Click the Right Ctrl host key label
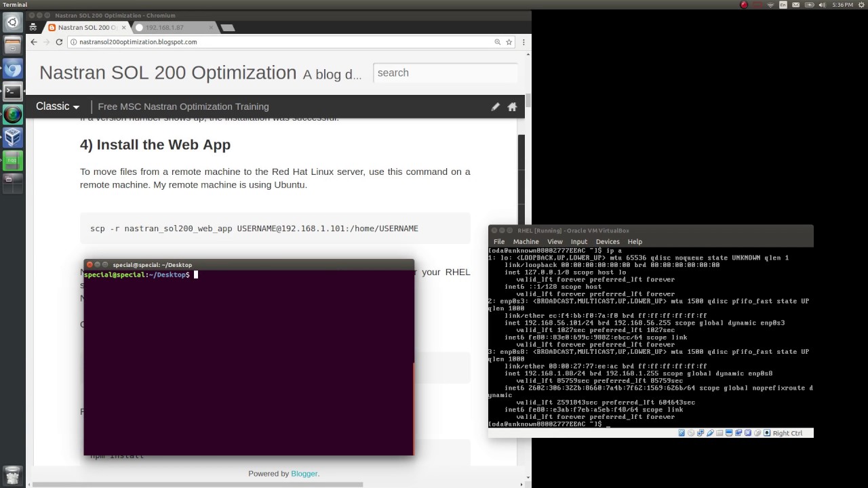868x488 pixels. (x=787, y=433)
